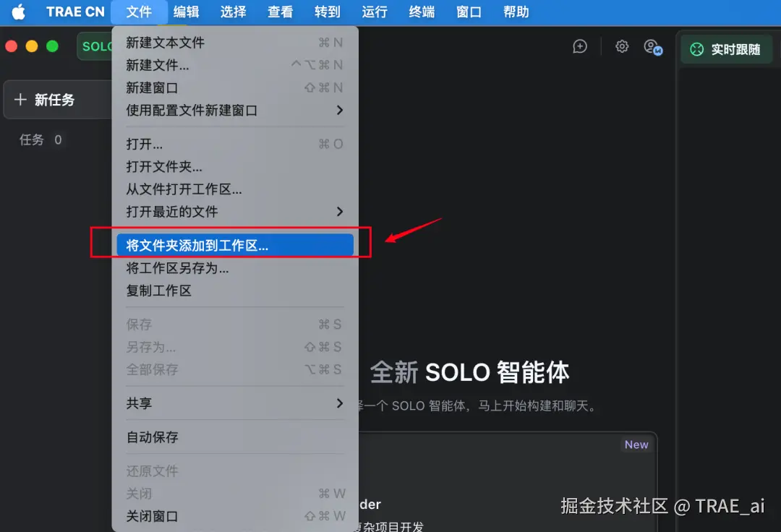Open new chat bubble icon
The image size is (781, 532).
(x=580, y=47)
